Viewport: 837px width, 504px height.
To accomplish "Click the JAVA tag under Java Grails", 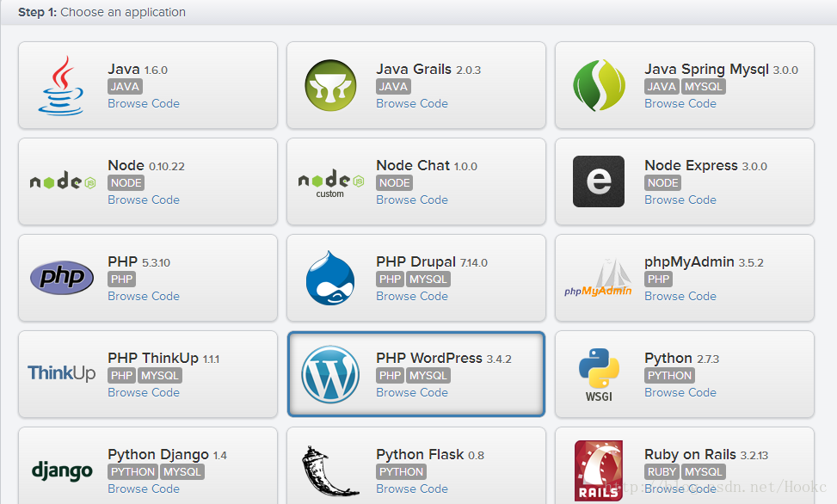I will tap(393, 87).
